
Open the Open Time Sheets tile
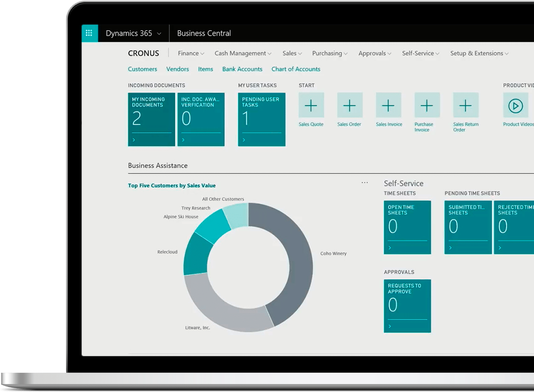click(x=407, y=227)
